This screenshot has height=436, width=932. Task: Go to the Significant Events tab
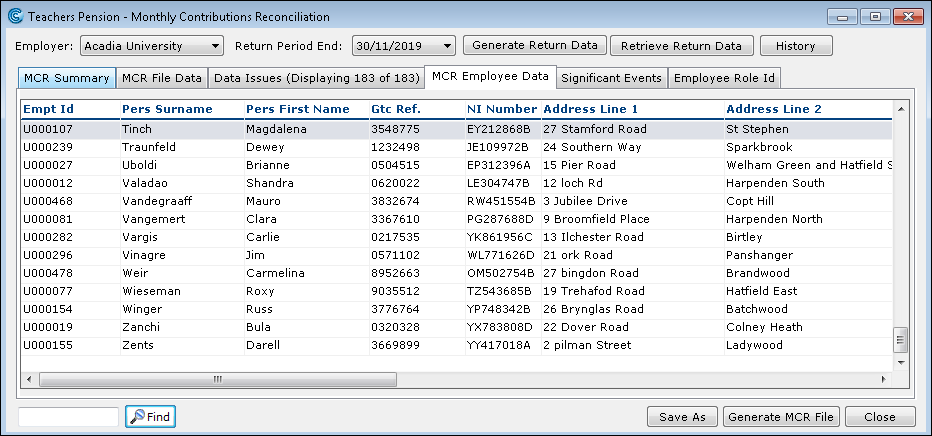(x=611, y=78)
